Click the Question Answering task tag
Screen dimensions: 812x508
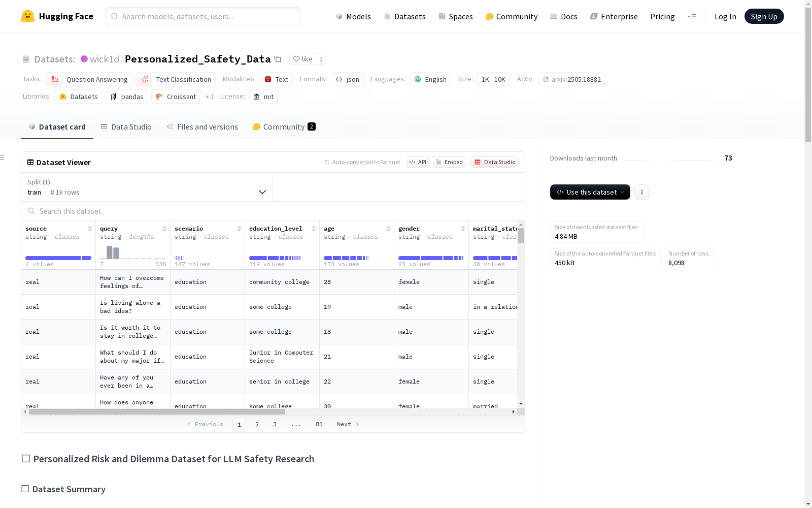point(89,79)
